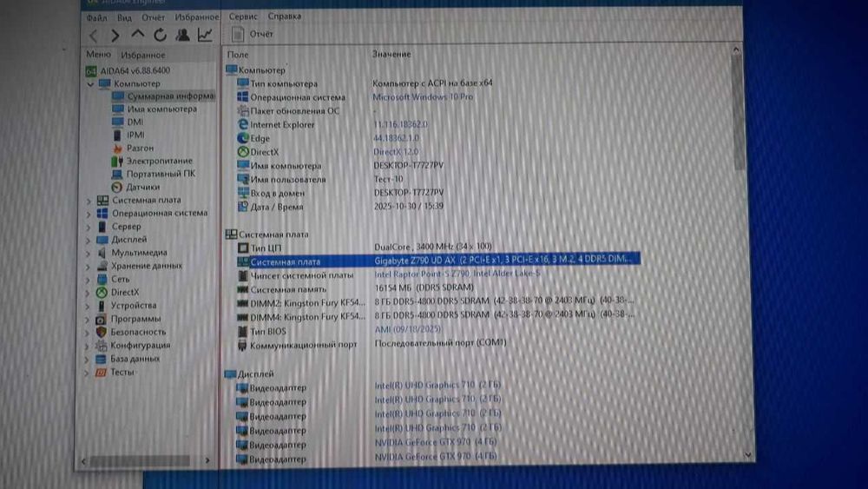Open the Отчёт menu in menu bar

coord(153,17)
